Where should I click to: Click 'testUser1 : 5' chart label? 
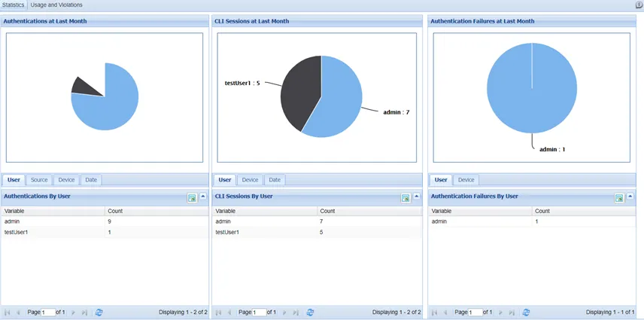coord(242,83)
